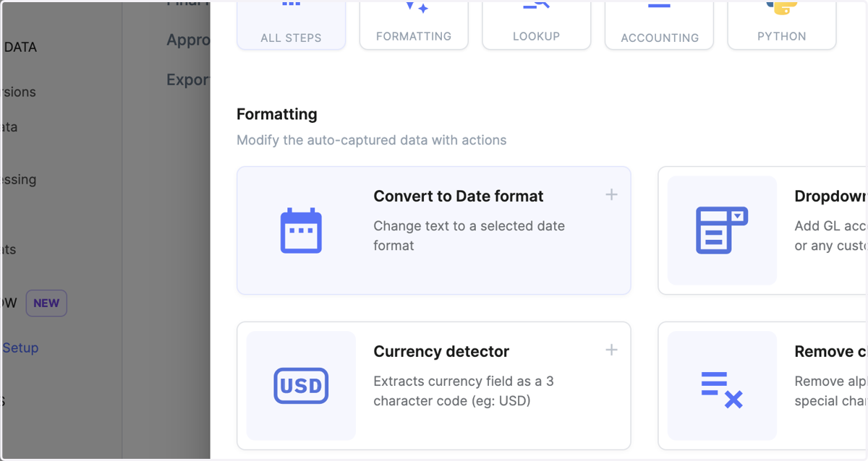Click the Remove characters list-x icon

722,389
